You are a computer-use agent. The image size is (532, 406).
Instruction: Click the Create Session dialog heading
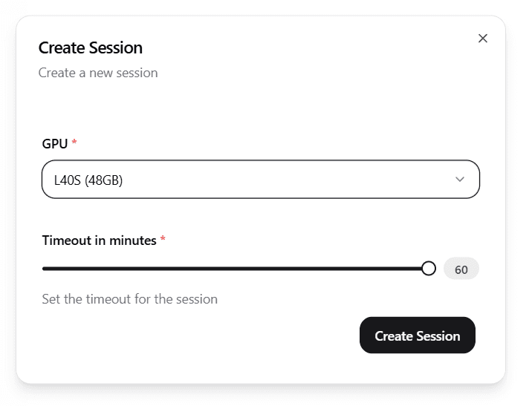point(90,48)
